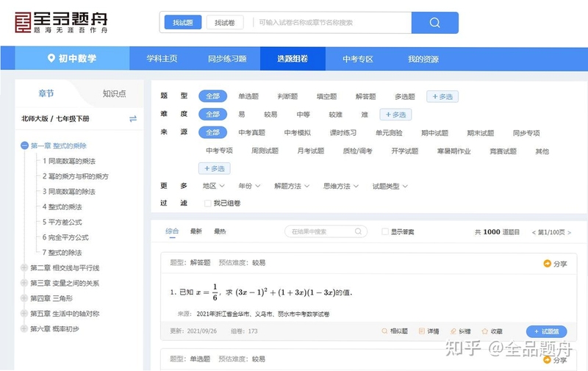The image size is (588, 371).
Task: Open the 思维方法 dropdown
Action: [x=341, y=186]
